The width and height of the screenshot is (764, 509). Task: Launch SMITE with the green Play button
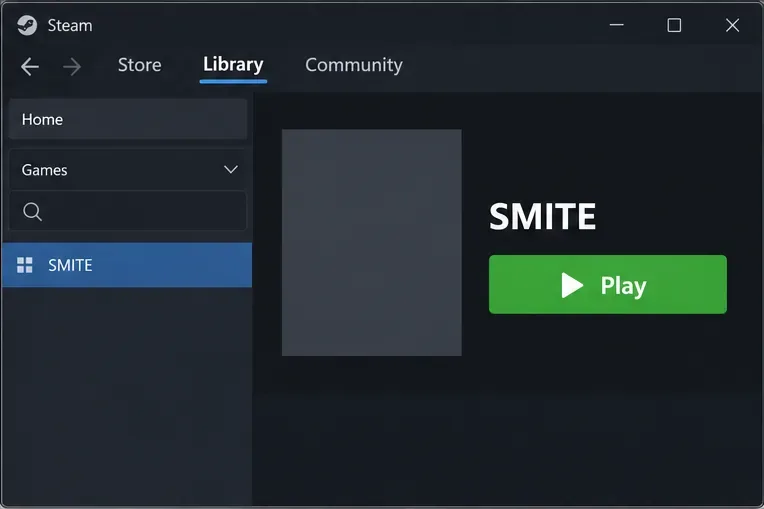(608, 284)
